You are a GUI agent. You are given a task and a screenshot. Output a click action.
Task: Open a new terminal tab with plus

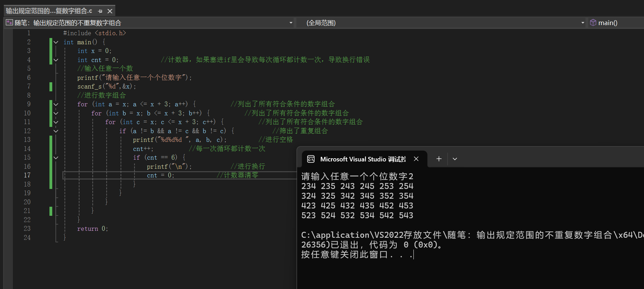[439, 159]
